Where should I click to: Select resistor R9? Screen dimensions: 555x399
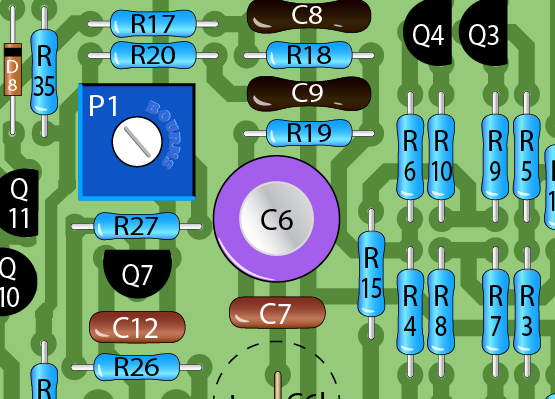click(x=495, y=157)
